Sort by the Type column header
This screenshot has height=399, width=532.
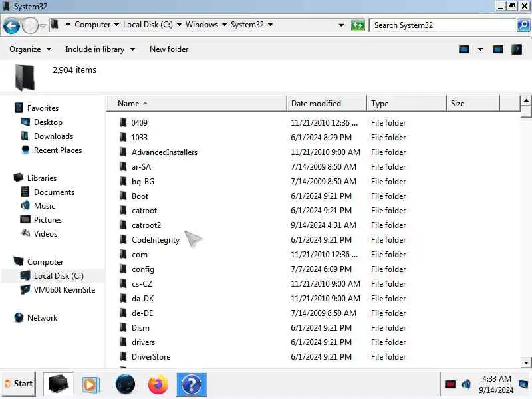[x=406, y=104]
